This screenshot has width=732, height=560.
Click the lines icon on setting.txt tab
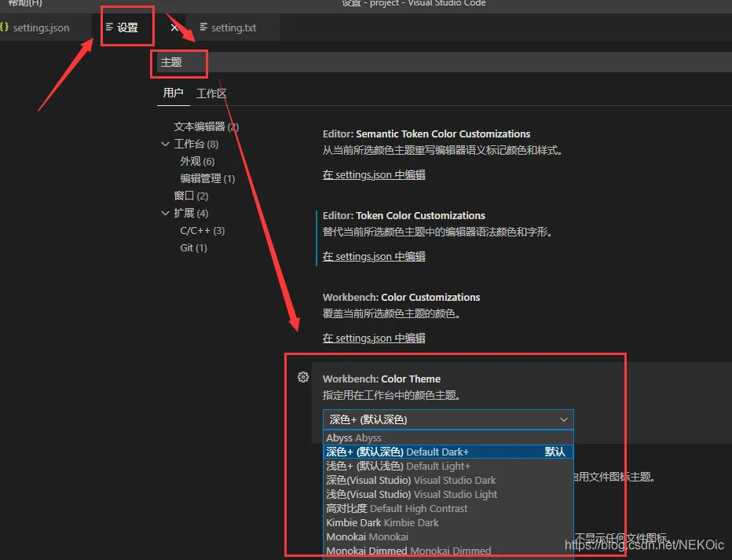click(x=203, y=27)
